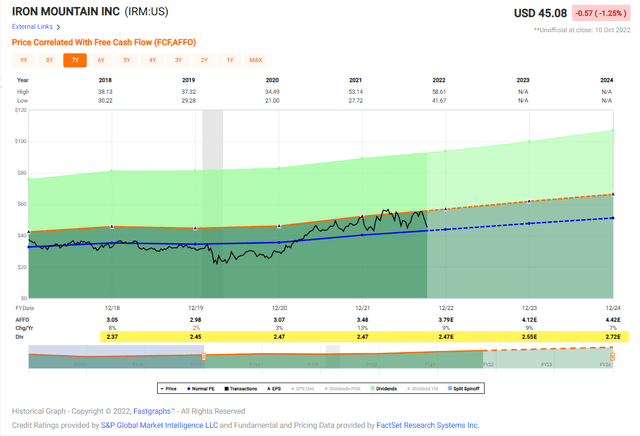The height and width of the screenshot is (436, 640).
Task: Click the 12/24 orange AFFO triangle marker
Action: tap(613, 194)
